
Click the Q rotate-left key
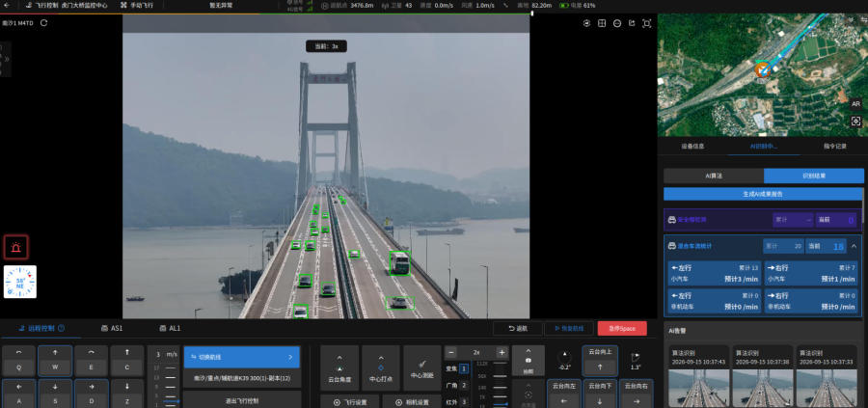(19, 361)
